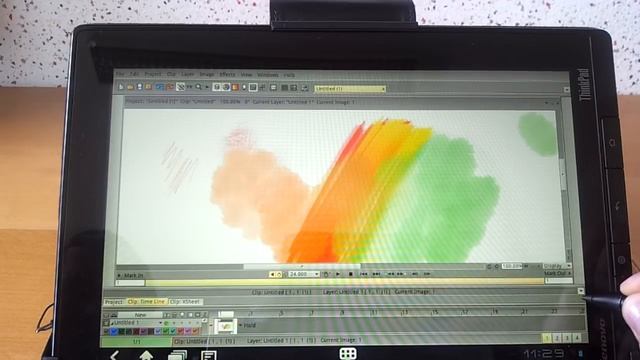The width and height of the screenshot is (640, 360).
Task: Open the Edit menu
Action: click(x=134, y=74)
